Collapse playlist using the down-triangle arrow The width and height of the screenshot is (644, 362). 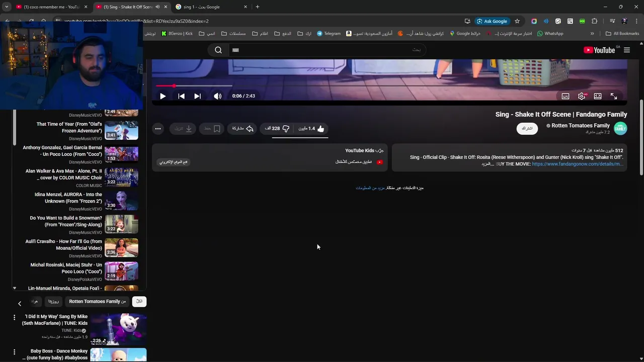tap(14, 289)
